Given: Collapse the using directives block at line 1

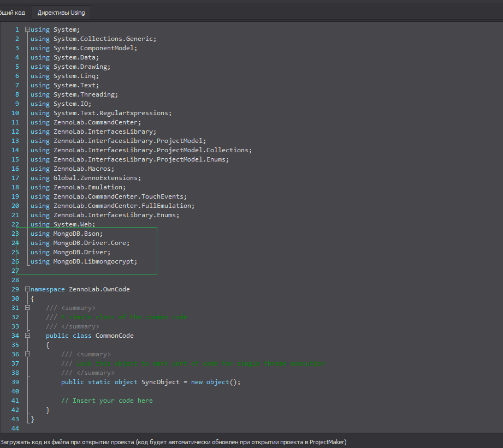Looking at the screenshot, I should pos(27,29).
